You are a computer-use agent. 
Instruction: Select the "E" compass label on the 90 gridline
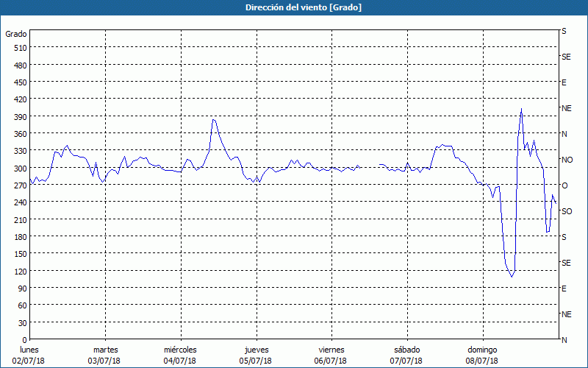pos(564,289)
